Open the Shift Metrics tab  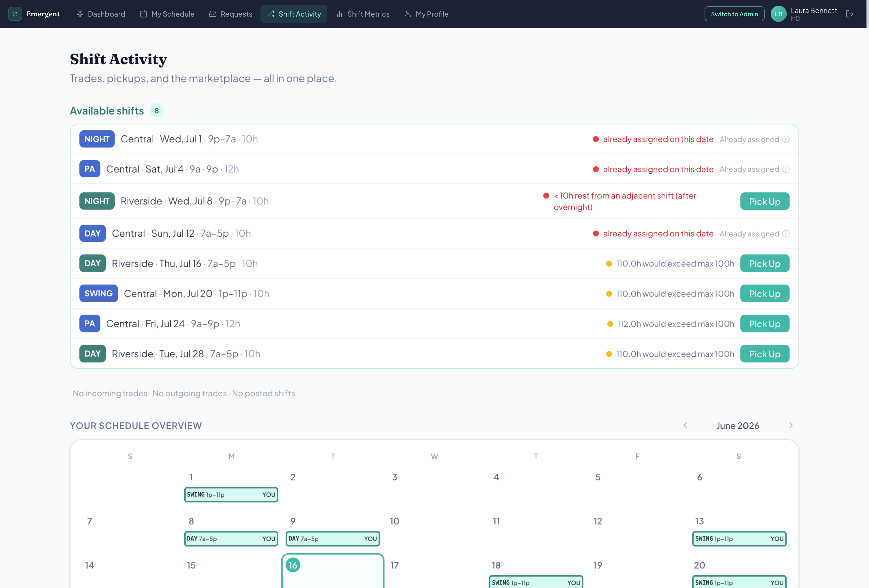(363, 14)
